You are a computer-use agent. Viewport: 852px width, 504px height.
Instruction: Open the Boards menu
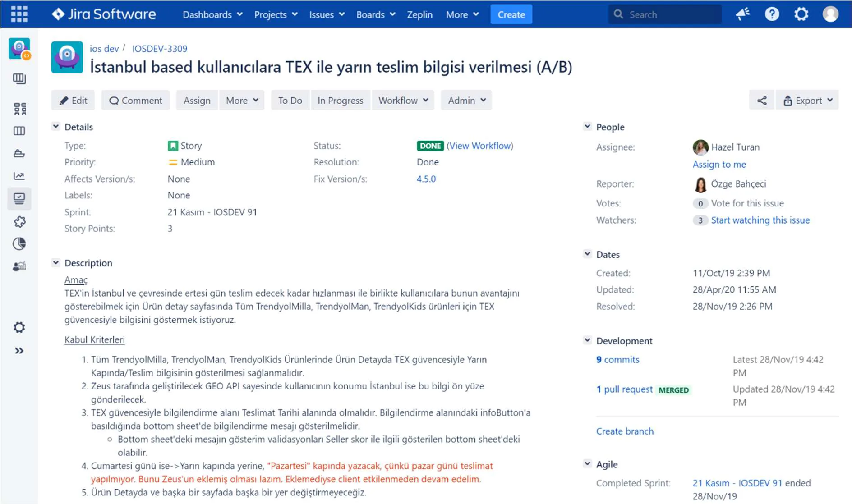click(376, 14)
